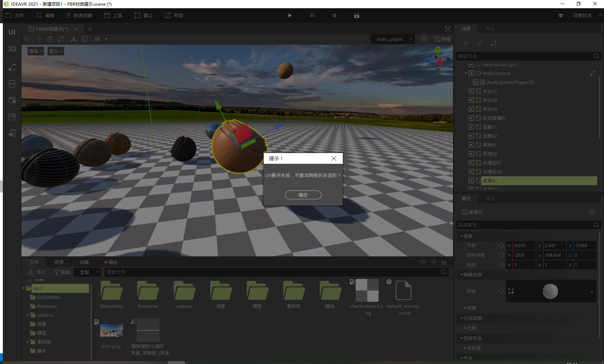
Task: Add a new node with plus icon
Action: click(x=466, y=43)
